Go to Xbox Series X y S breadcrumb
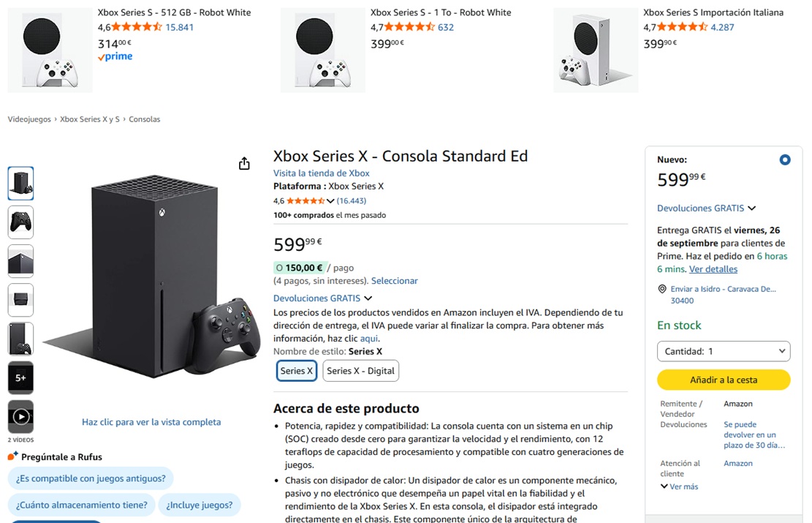 90,119
